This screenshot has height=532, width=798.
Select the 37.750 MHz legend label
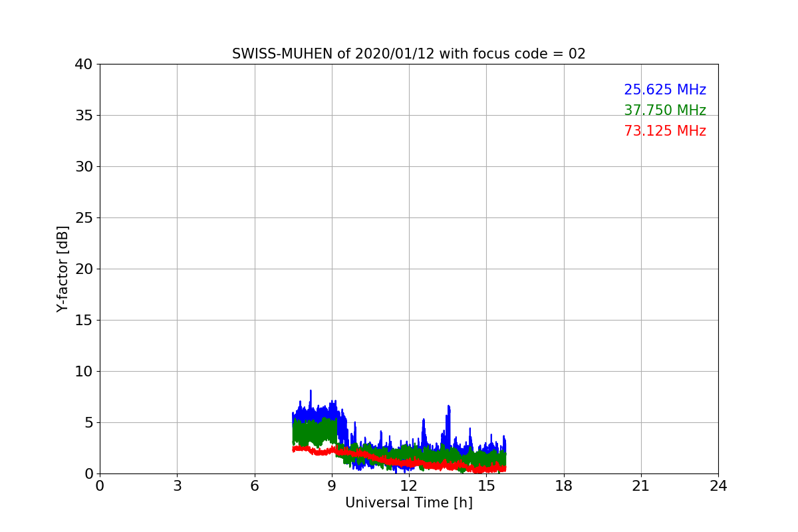(665, 110)
